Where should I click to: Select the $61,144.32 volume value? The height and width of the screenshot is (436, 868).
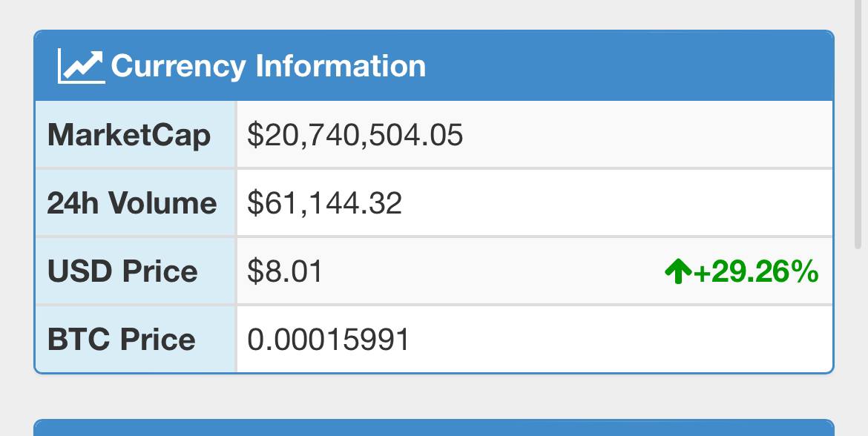[x=324, y=203]
